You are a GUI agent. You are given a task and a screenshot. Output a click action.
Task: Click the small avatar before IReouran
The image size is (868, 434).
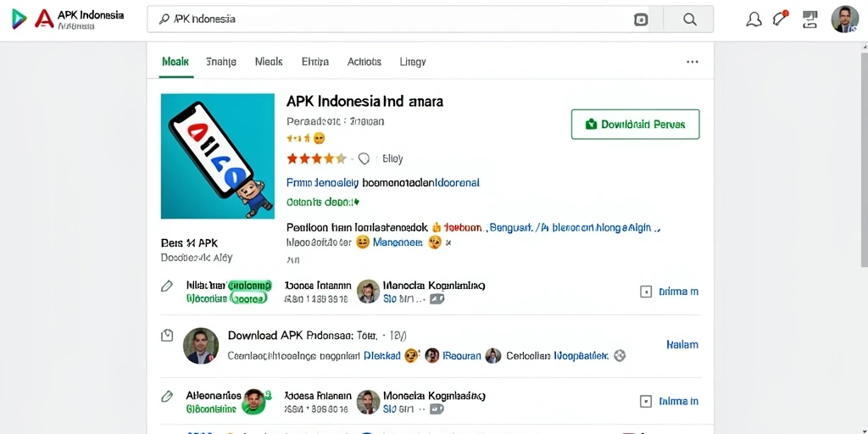coord(431,356)
